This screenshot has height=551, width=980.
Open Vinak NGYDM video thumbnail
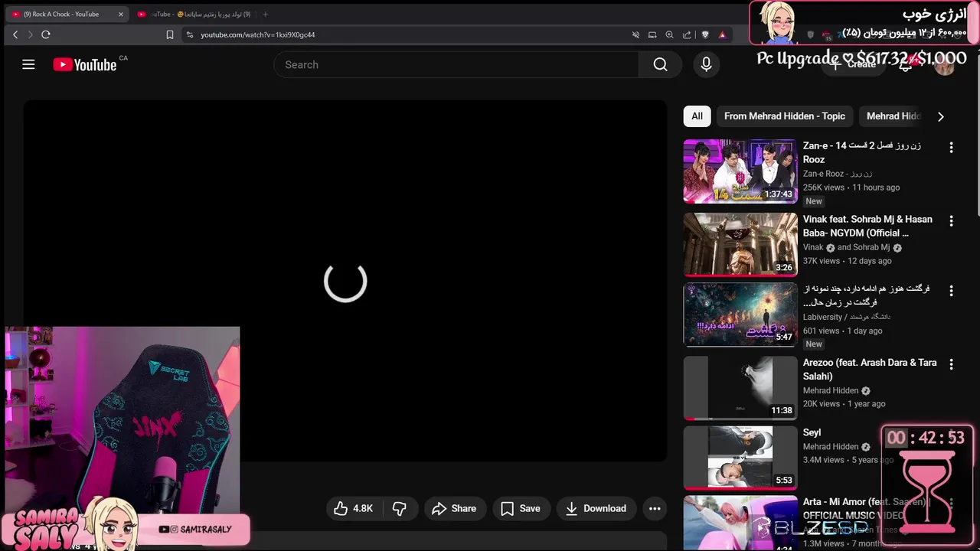pyautogui.click(x=740, y=244)
